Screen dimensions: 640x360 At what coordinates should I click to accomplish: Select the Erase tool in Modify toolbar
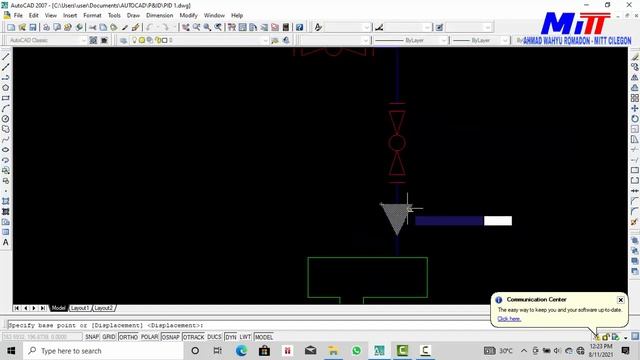click(634, 57)
